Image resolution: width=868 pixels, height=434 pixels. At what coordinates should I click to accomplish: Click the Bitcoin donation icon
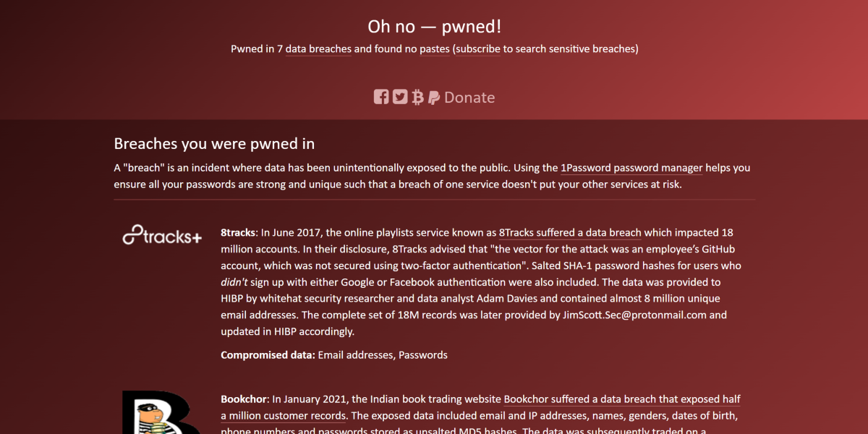pyautogui.click(x=417, y=97)
